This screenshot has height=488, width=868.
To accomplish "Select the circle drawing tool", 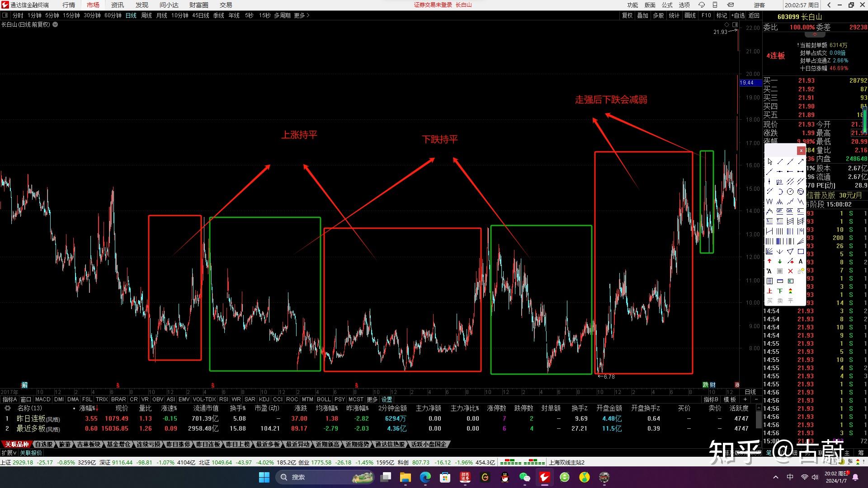I will pos(790,192).
